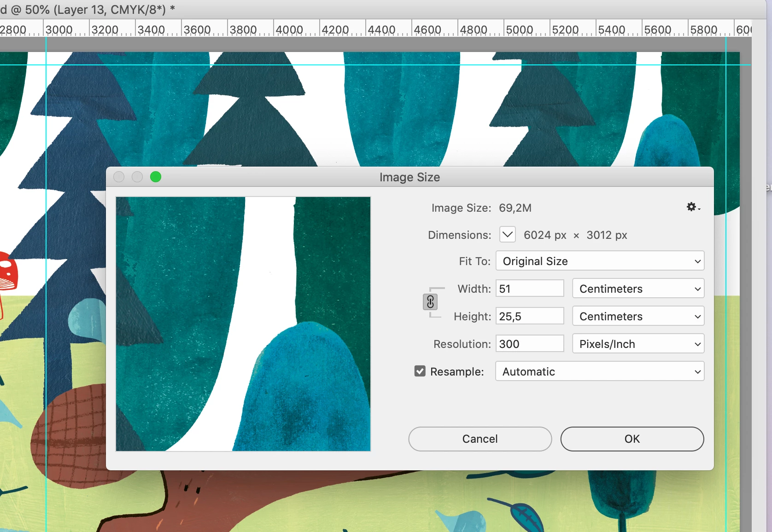Cancel the Image Size dialog
The width and height of the screenshot is (772, 532).
coord(480,439)
